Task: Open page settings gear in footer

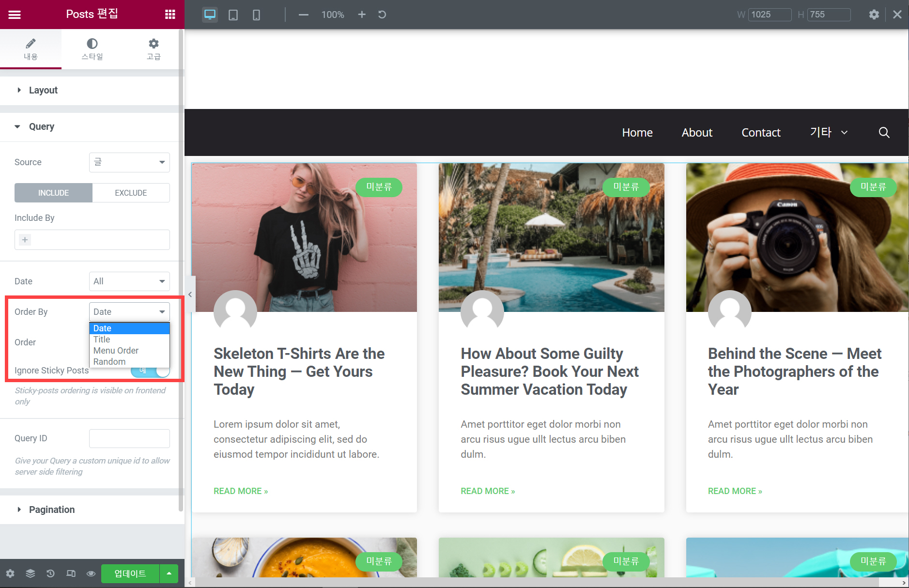Action: pyautogui.click(x=10, y=573)
